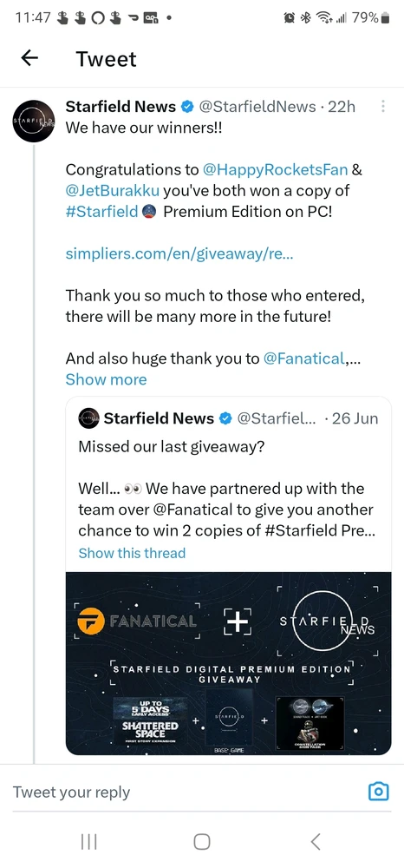
Task: Expand tweet with Show more
Action: 106,379
